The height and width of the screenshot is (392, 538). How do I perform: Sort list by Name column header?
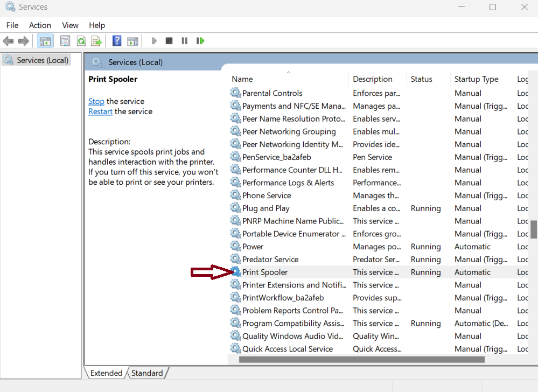(x=242, y=79)
